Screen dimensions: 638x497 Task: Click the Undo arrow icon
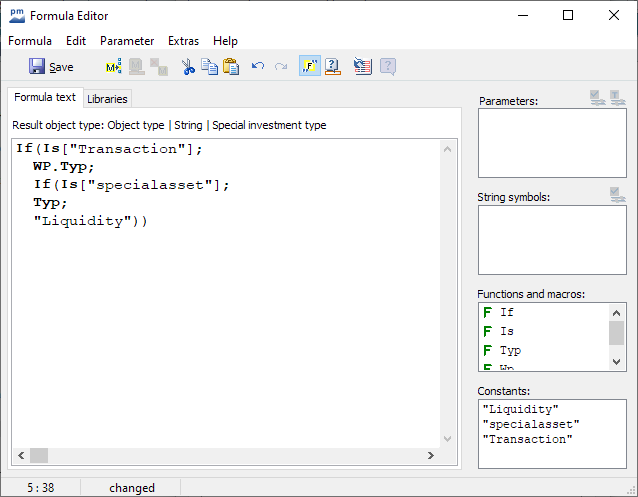click(258, 67)
